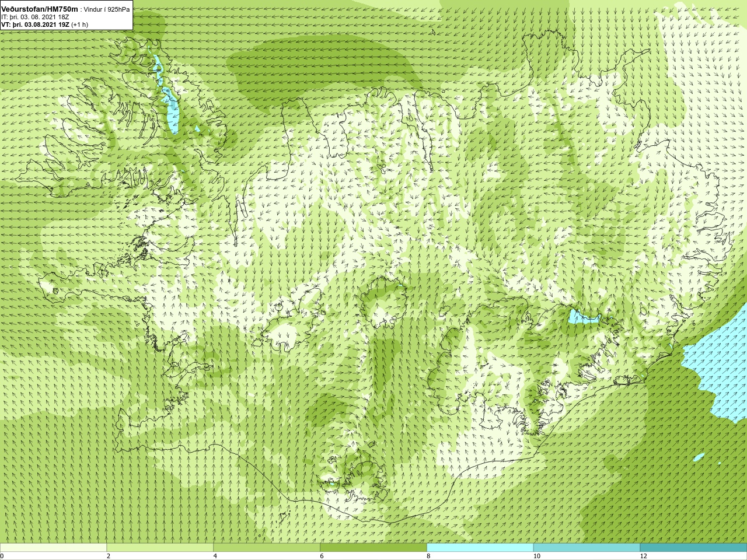Select the "Vindur í 925hPa" label
The image size is (747, 560).
click(x=107, y=9)
